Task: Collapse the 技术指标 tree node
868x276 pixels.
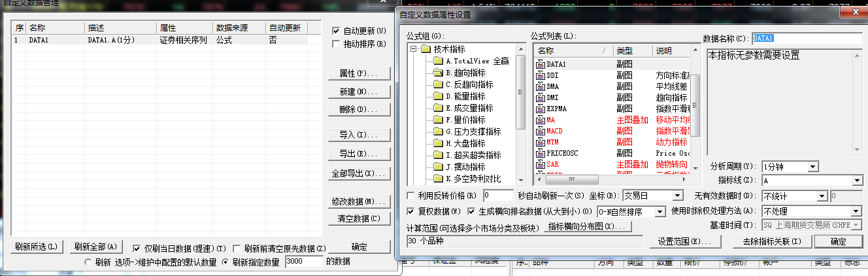Action: (x=413, y=49)
